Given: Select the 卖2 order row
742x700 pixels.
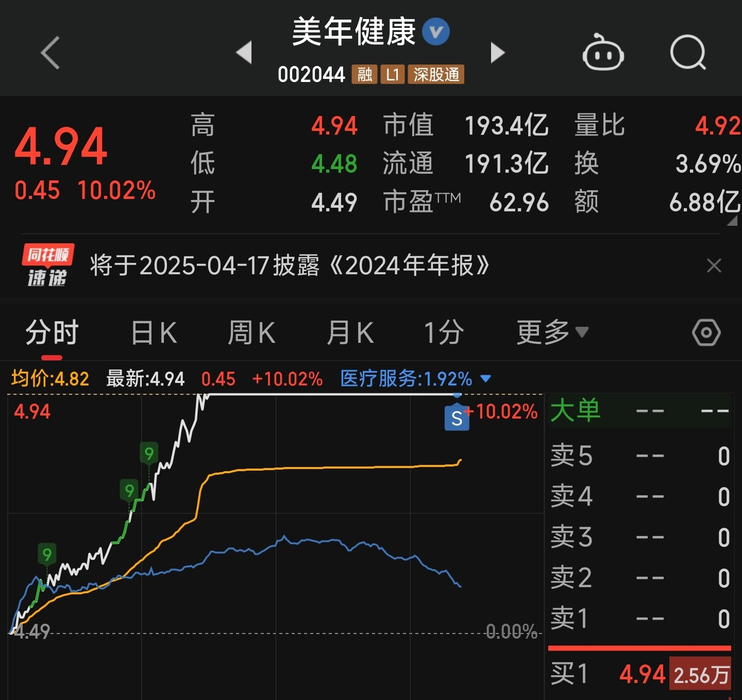Looking at the screenshot, I should click(x=639, y=578).
